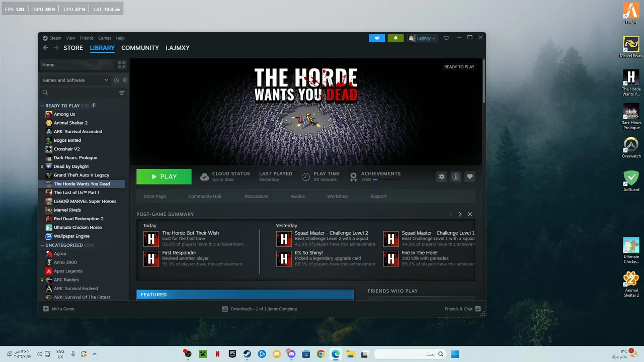Open the Workshop link
This screenshot has width=644, height=362.
[x=338, y=196]
